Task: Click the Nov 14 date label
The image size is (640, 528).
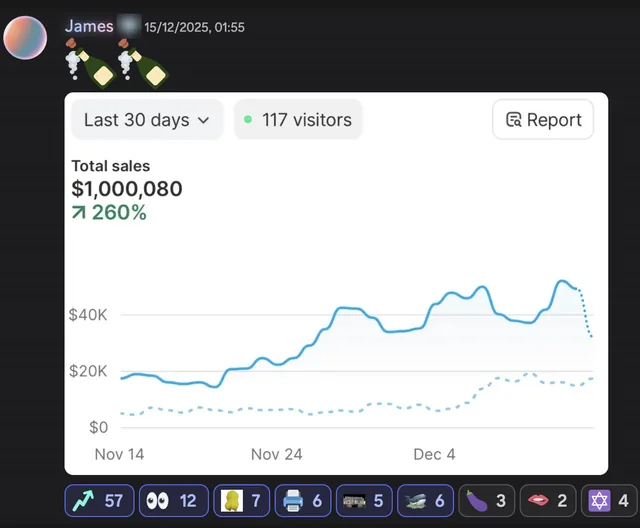Action: pyautogui.click(x=119, y=455)
